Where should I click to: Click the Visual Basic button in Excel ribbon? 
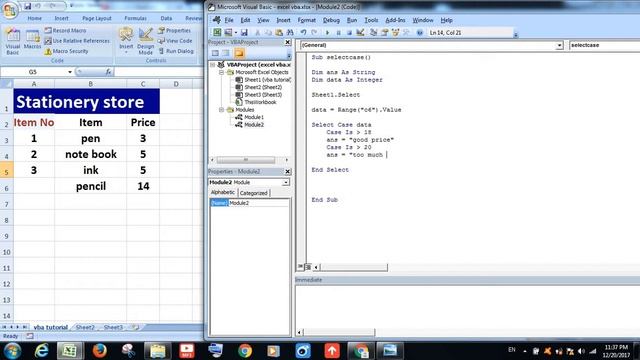click(x=13, y=41)
